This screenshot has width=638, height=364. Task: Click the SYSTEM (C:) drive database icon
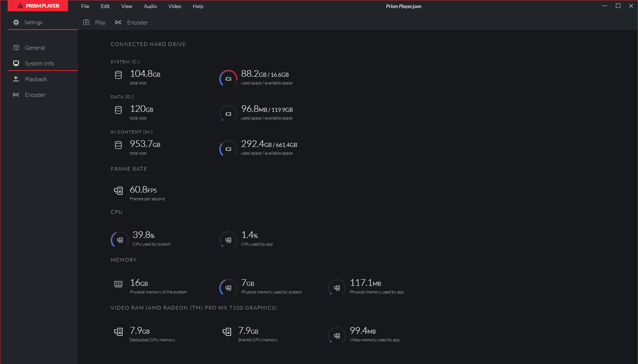point(118,75)
